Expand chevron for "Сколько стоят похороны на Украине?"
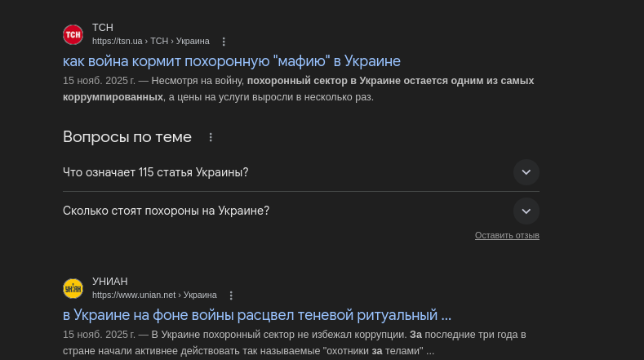Viewport: 644px width, 360px height. [x=526, y=211]
